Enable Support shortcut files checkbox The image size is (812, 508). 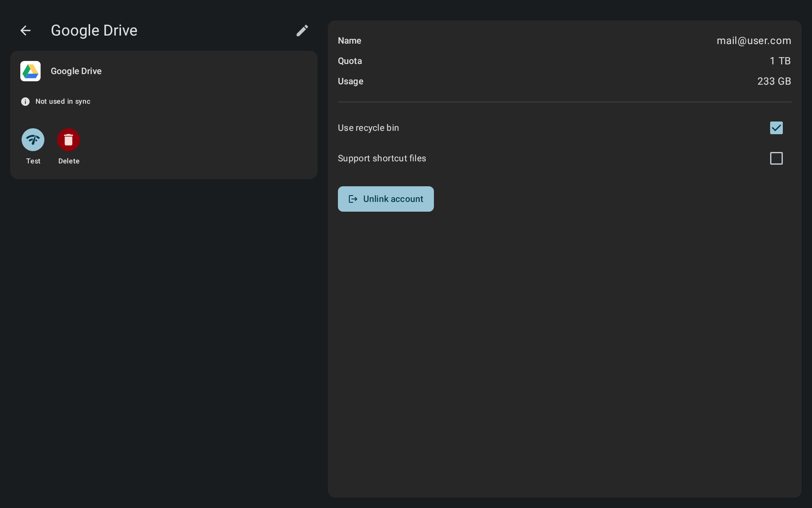point(776,158)
